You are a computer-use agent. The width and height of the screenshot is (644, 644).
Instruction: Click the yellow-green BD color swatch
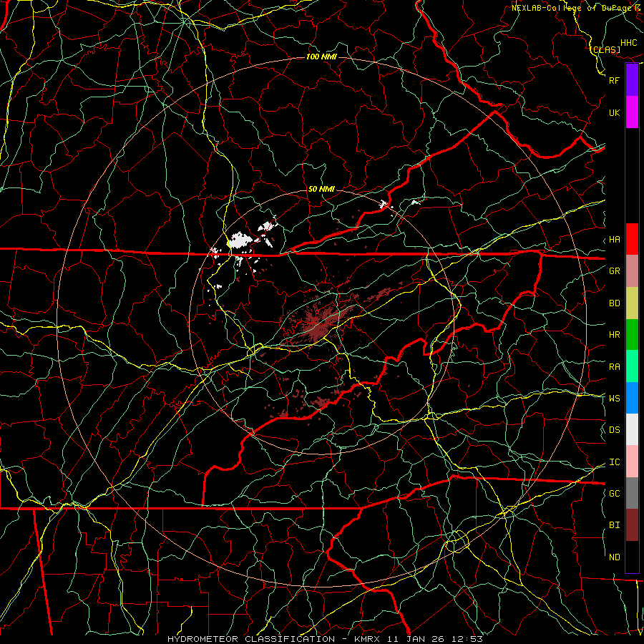(x=632, y=303)
